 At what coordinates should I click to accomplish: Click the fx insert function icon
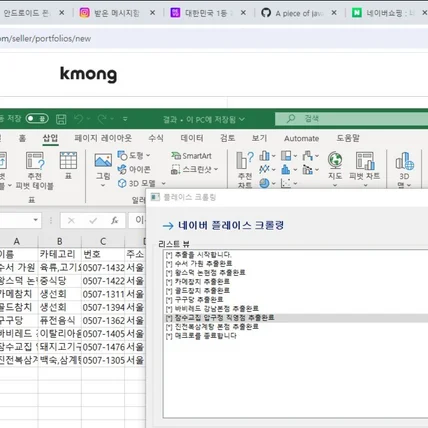coord(115,220)
